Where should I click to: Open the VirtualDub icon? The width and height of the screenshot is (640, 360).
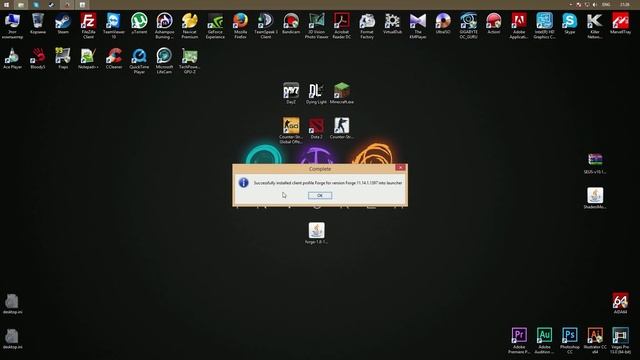click(x=392, y=23)
